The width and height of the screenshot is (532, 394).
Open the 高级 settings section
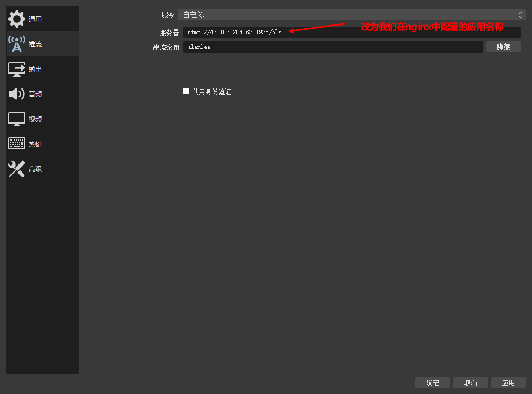42,169
